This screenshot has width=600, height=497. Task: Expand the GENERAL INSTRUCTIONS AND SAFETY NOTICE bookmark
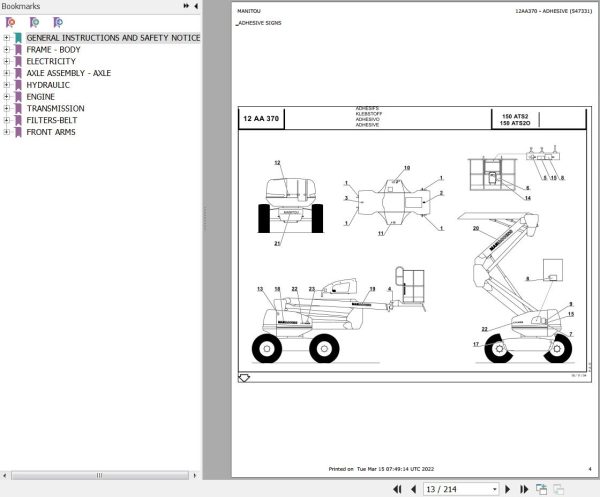6,38
